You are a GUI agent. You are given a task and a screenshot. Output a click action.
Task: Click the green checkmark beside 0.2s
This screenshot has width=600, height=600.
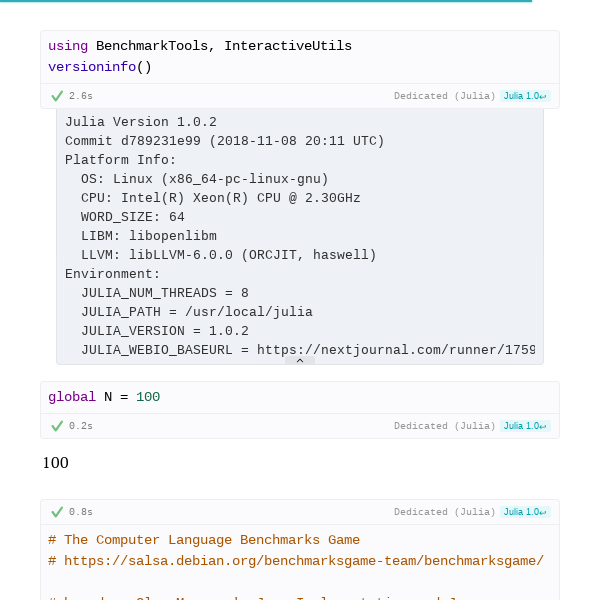57,426
